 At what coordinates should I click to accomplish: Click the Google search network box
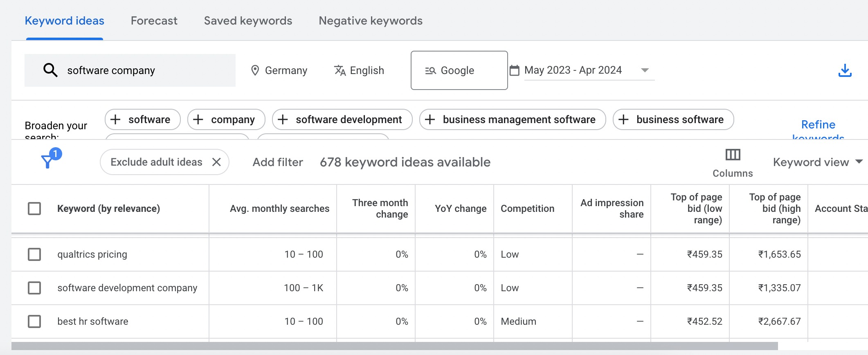coord(459,70)
